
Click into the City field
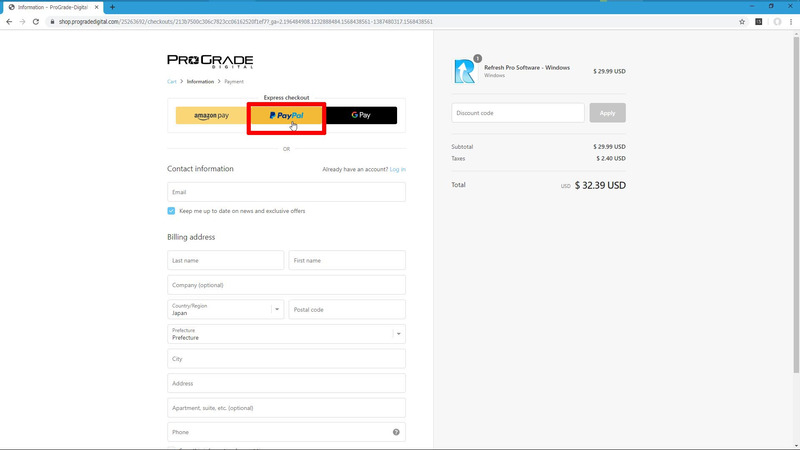tap(286, 359)
